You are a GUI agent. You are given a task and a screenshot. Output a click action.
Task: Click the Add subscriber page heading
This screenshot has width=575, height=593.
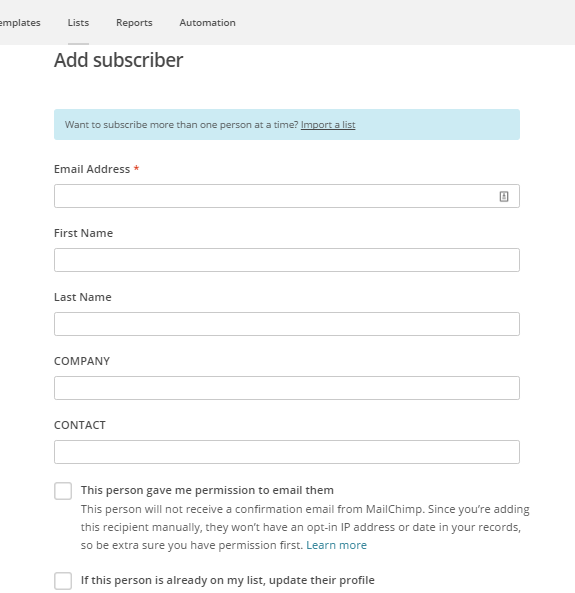118,60
